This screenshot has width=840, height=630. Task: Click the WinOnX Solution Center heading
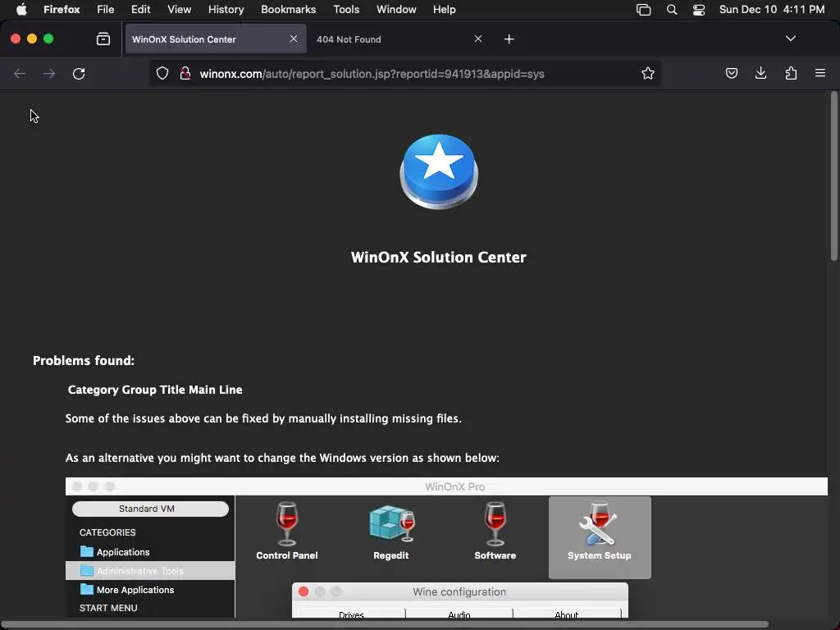[x=439, y=257]
